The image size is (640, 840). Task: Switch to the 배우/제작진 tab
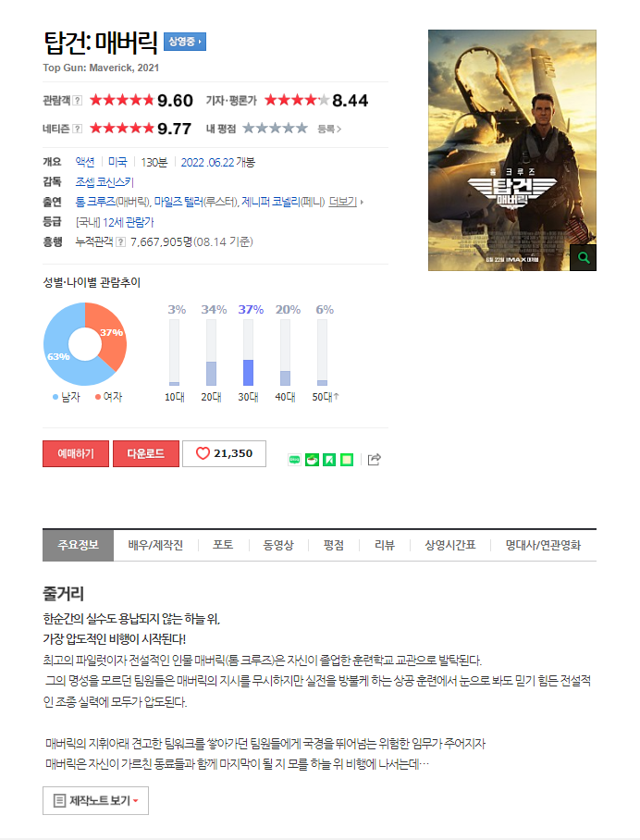[155, 545]
